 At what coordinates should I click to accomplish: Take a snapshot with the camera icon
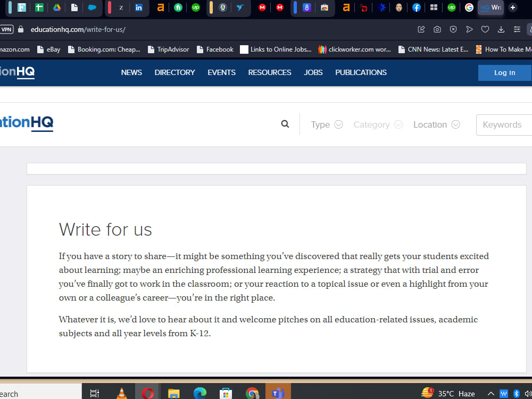(437, 29)
